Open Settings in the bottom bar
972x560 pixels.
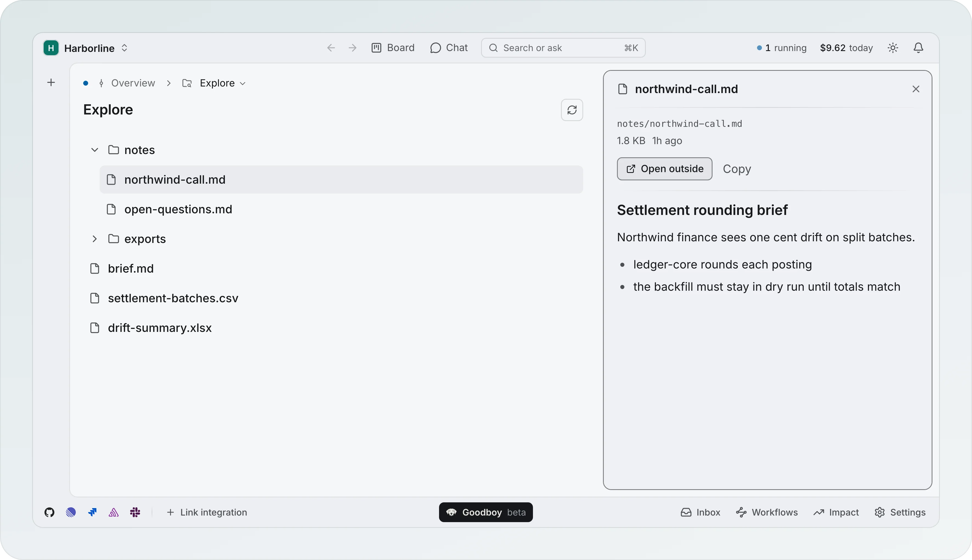tap(900, 512)
